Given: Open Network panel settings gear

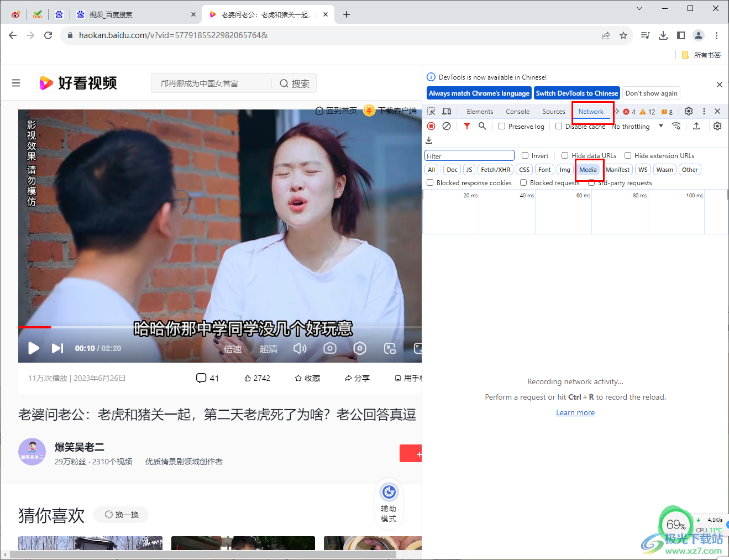Looking at the screenshot, I should (717, 126).
